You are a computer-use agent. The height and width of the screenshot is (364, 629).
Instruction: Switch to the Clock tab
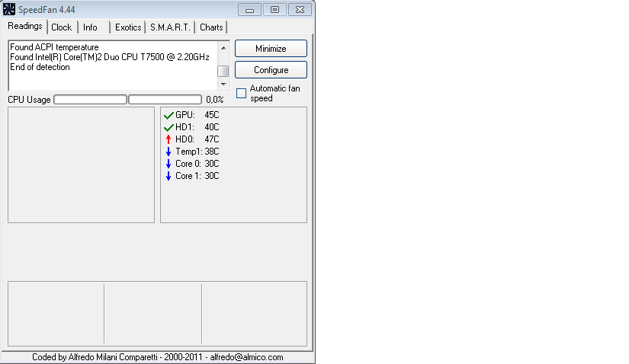(x=62, y=27)
